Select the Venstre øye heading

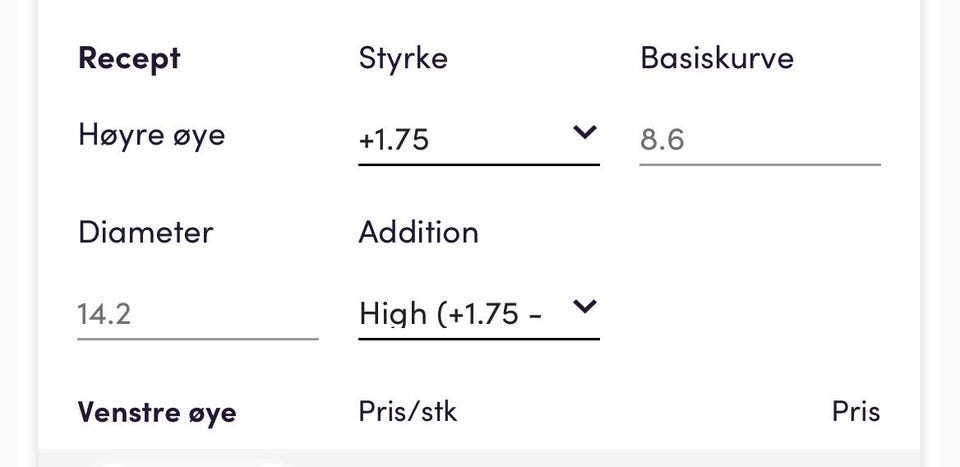(157, 413)
